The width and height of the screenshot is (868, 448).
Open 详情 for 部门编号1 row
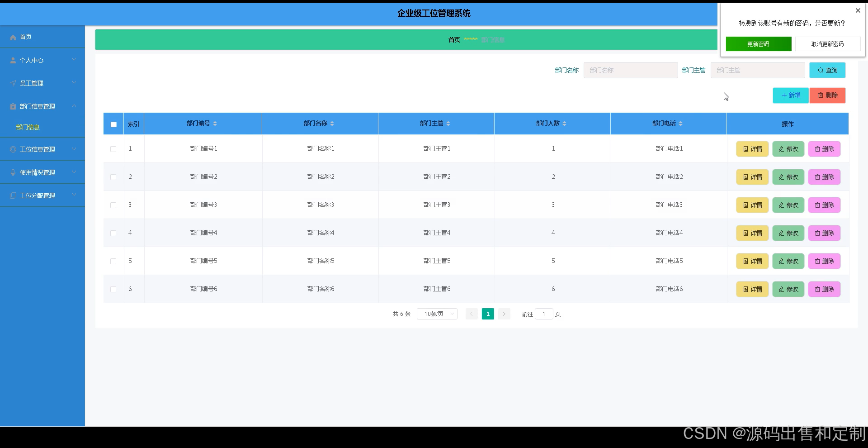point(752,149)
